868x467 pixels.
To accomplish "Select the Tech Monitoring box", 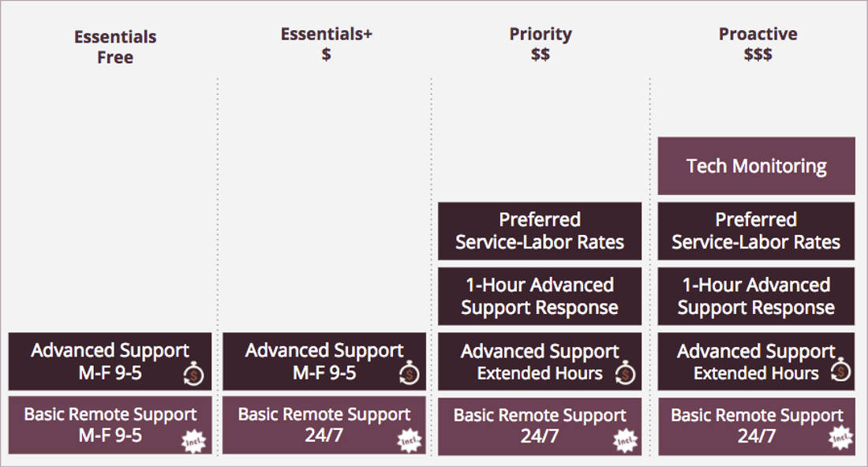I will [756, 166].
